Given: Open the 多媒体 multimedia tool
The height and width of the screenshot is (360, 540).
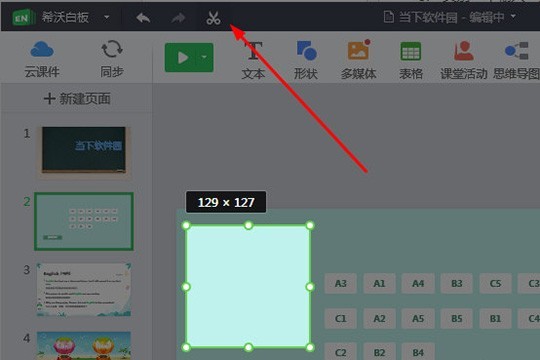Looking at the screenshot, I should tap(359, 60).
